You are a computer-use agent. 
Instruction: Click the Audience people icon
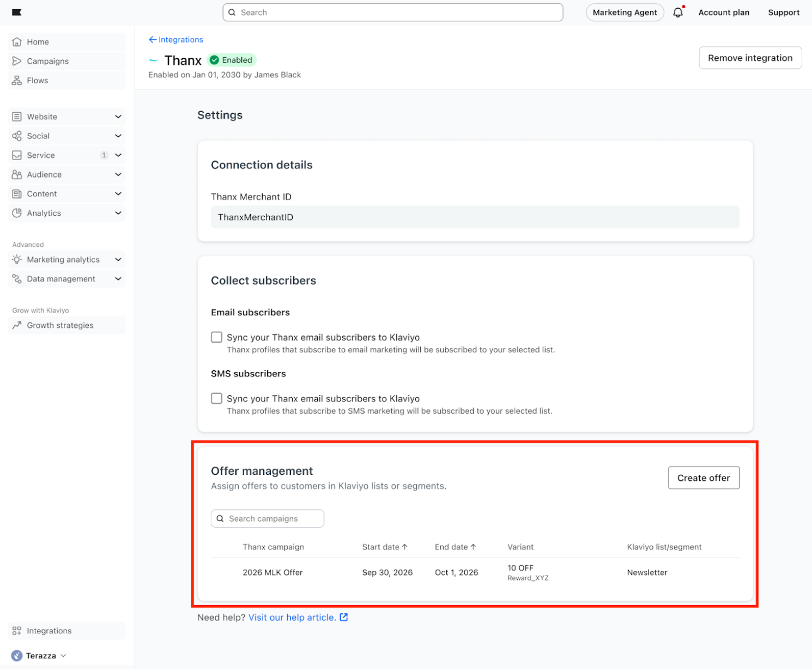coord(17,175)
